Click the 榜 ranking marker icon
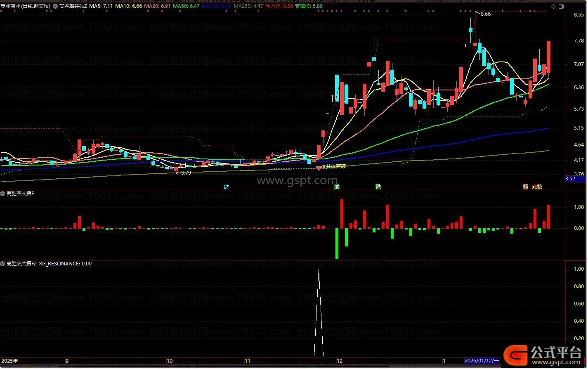The height and width of the screenshot is (369, 588). tap(540, 187)
